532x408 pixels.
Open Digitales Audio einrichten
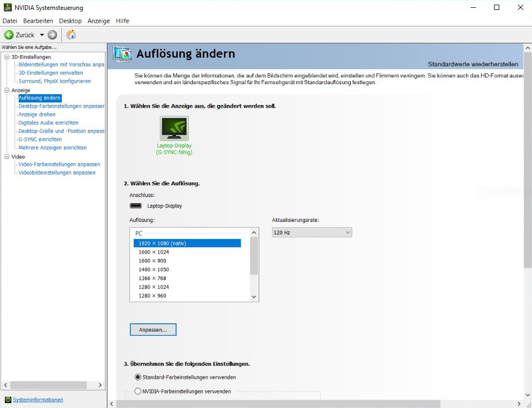click(48, 123)
